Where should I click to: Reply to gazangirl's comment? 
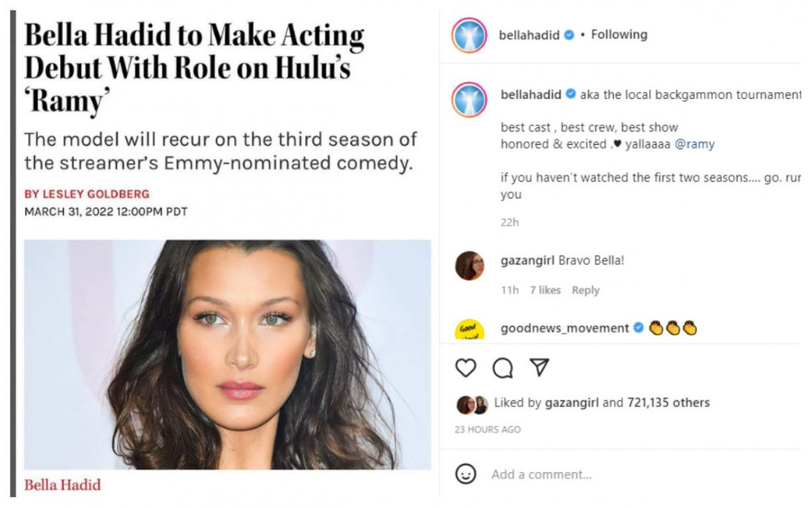point(585,291)
